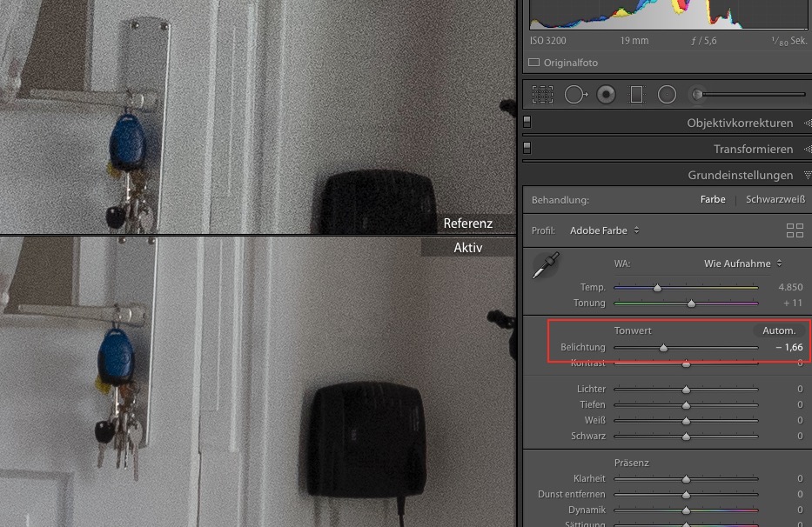
Task: Enable the Originalfoto checkbox
Action: tap(534, 63)
